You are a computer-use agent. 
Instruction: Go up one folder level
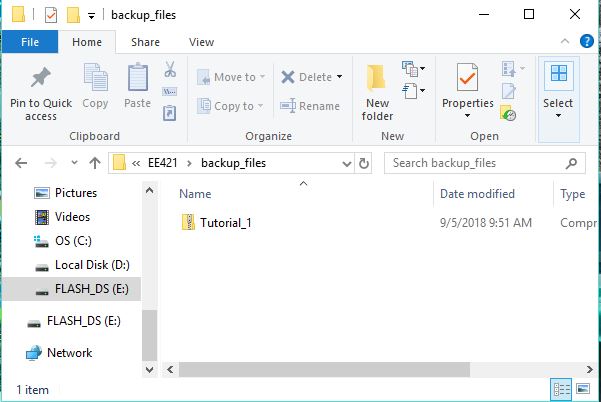(95, 163)
